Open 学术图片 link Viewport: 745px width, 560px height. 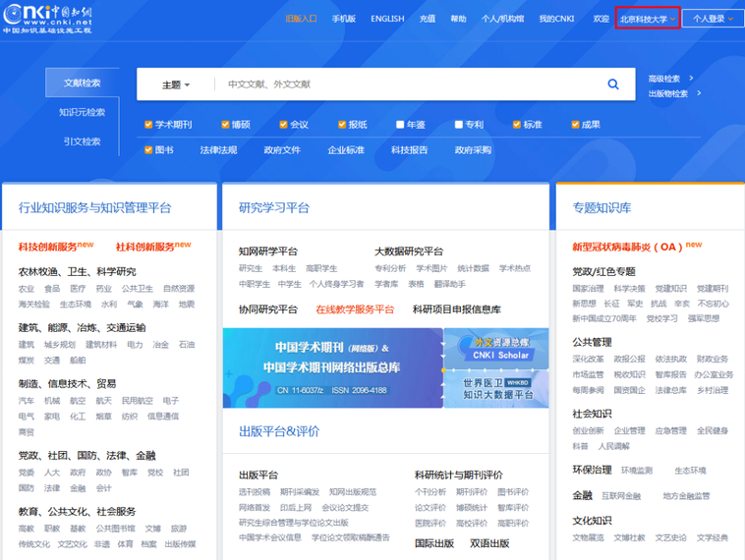(x=431, y=268)
